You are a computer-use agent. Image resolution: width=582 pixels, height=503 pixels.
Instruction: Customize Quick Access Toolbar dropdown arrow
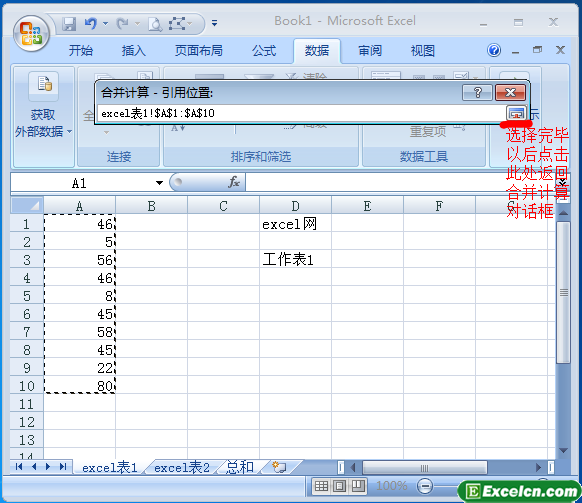click(214, 23)
